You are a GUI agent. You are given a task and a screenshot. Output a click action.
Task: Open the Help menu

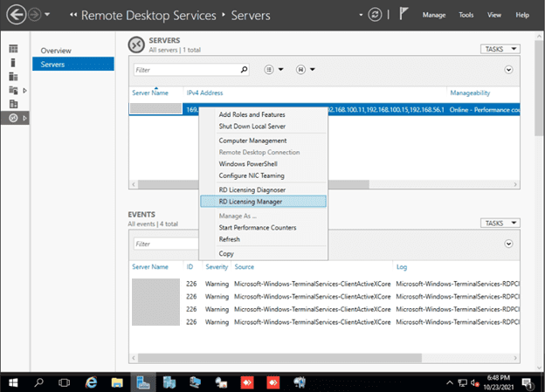pyautogui.click(x=522, y=15)
